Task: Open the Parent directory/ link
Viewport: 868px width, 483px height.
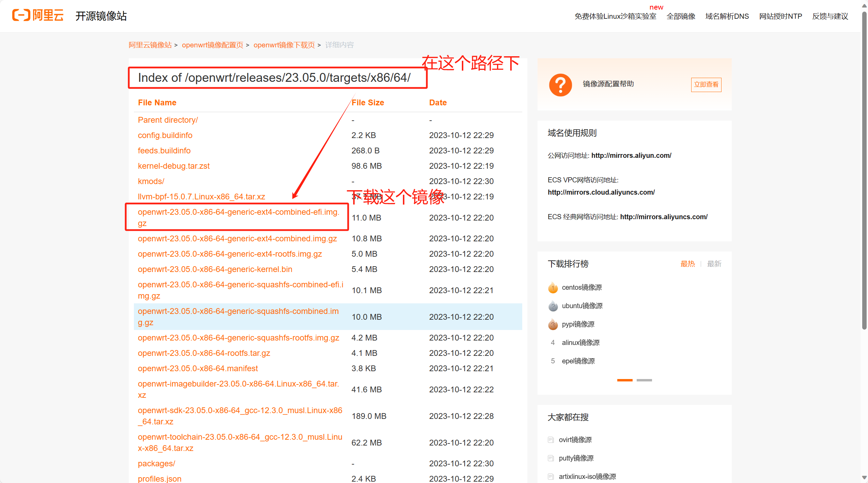Action: coord(168,120)
